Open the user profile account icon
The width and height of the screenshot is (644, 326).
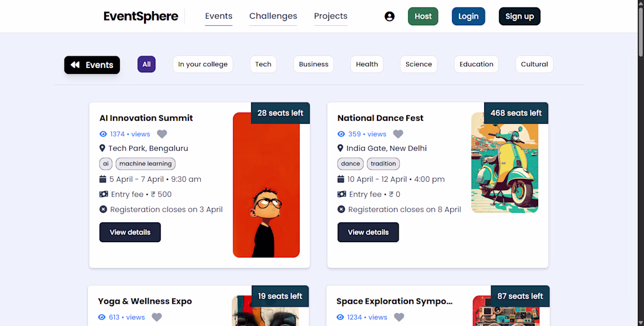point(389,16)
